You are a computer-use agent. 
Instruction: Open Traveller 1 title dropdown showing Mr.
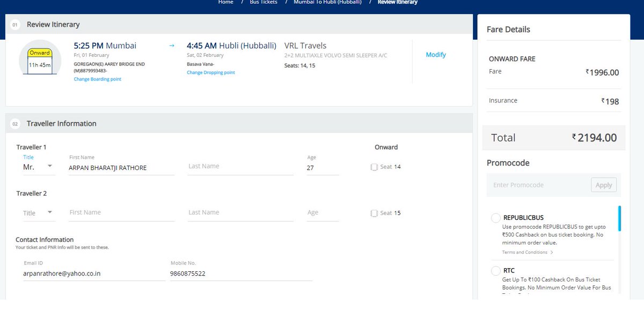click(x=39, y=167)
